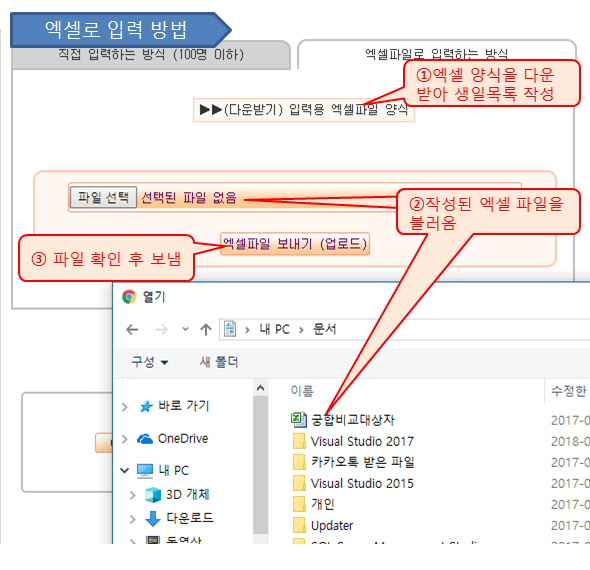The width and height of the screenshot is (590, 570).
Task: Select the Visual Studio 2017 folder
Action: point(362,441)
